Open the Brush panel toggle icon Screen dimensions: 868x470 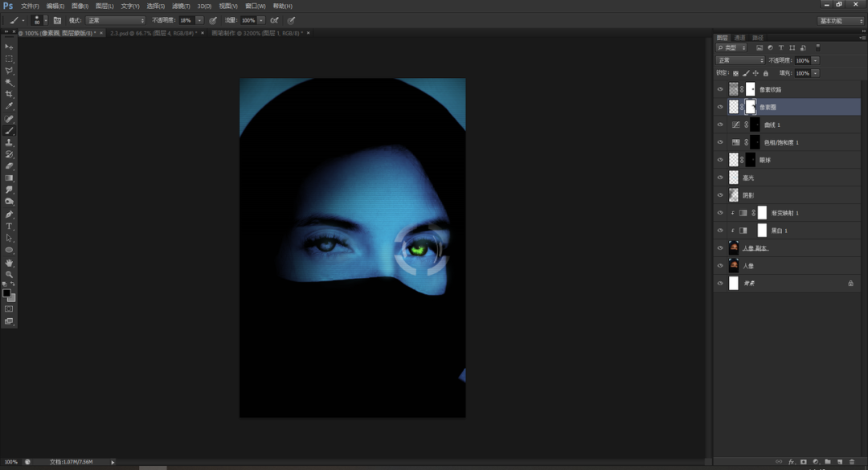pos(57,20)
